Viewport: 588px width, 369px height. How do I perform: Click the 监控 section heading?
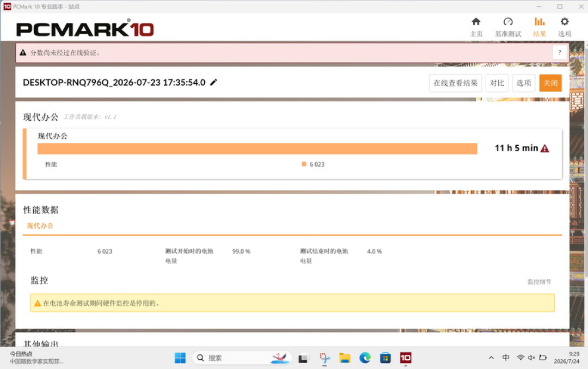click(39, 280)
